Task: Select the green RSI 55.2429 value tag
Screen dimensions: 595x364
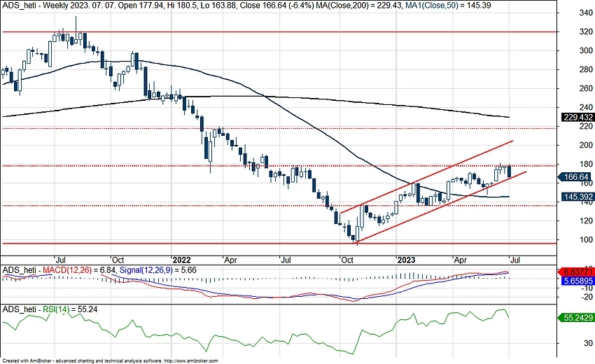Action: click(x=577, y=317)
